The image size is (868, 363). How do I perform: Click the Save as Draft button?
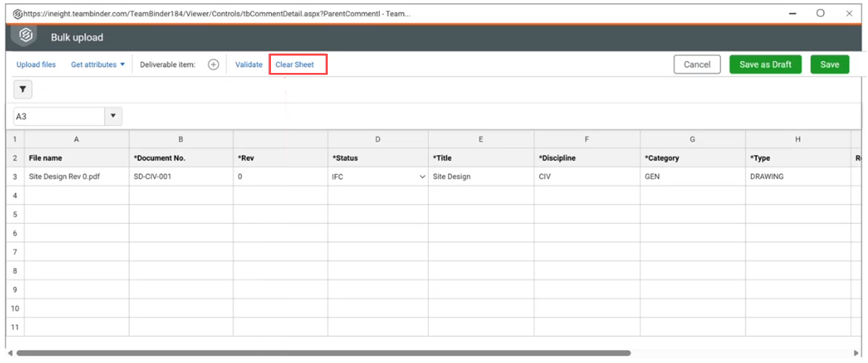[x=765, y=65]
